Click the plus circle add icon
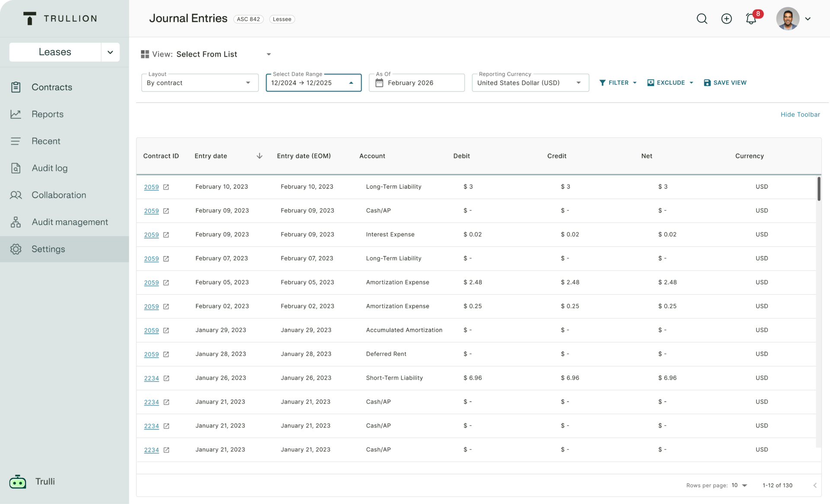 point(726,19)
